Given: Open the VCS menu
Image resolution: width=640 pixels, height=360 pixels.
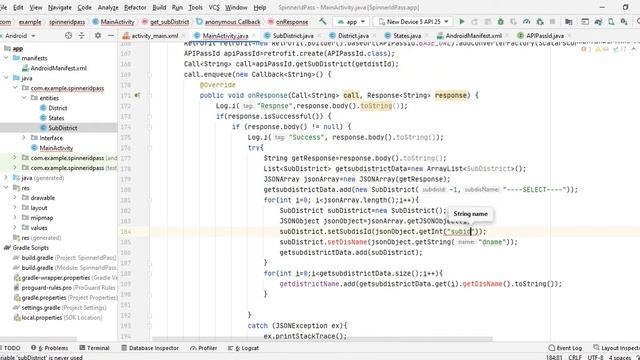Looking at the screenshot, I should [214, 7].
